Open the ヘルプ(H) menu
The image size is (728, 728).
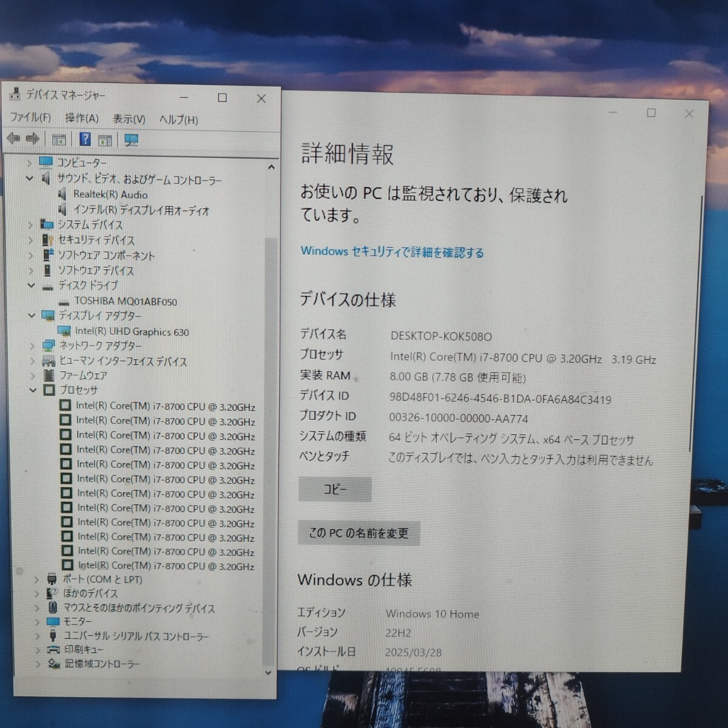tap(178, 120)
